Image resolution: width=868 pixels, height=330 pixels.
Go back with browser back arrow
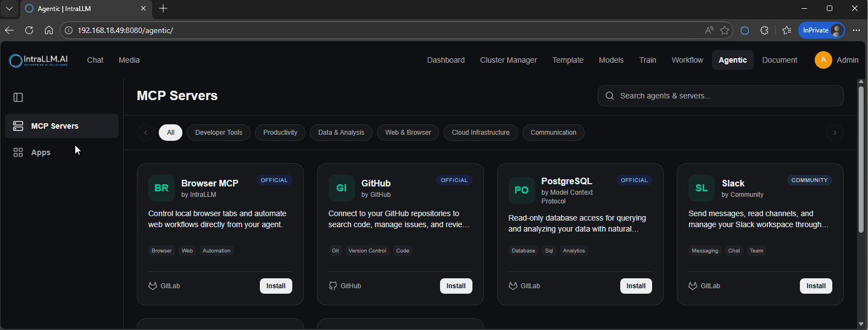tap(9, 30)
